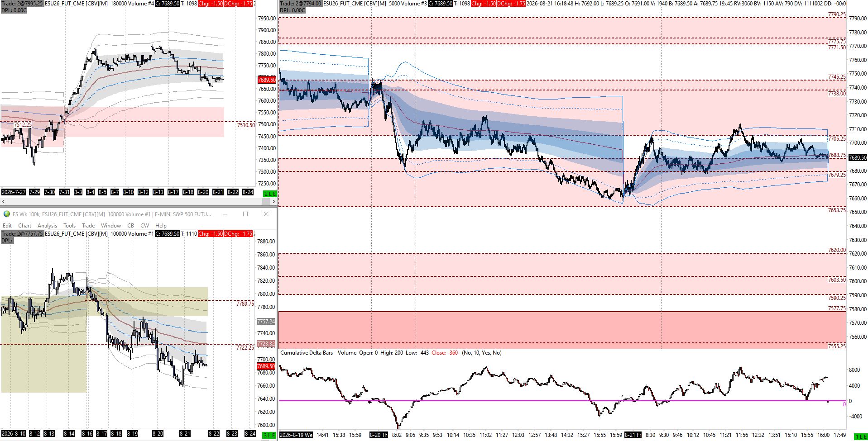This screenshot has width=868, height=441.
Task: Click the 7653.75 level label on main chart
Action: click(837, 210)
